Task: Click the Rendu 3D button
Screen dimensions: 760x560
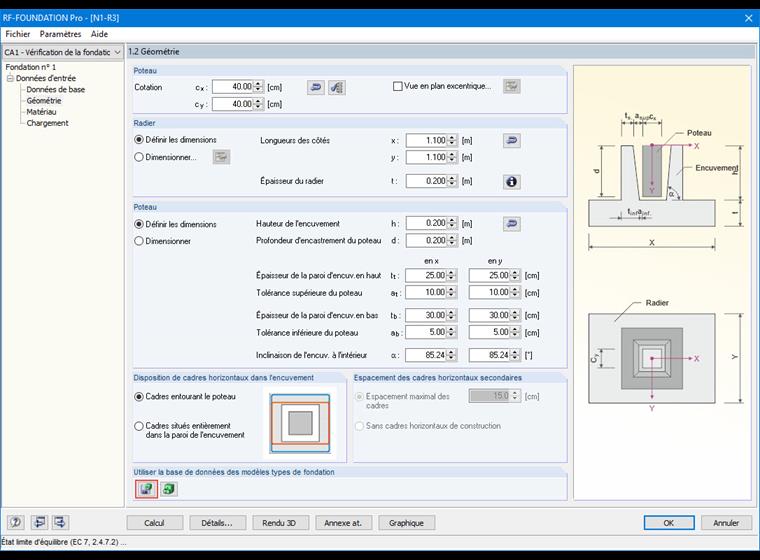Action: 280,523
